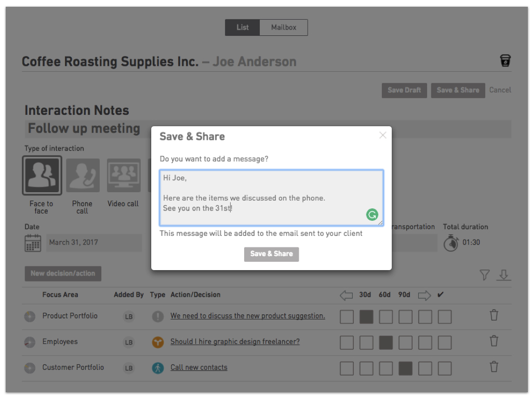Screen dimensions: 532x399
Task: Delete the Employees row
Action: tap(494, 341)
